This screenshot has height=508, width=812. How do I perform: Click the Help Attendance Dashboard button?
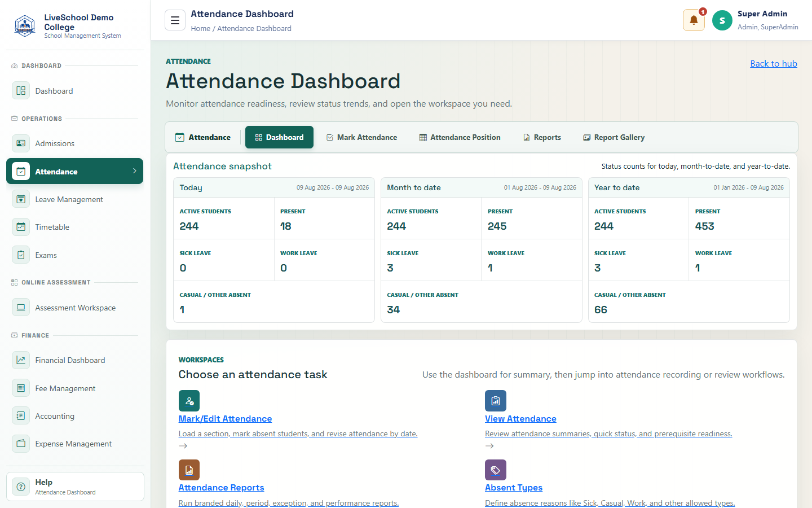point(75,487)
